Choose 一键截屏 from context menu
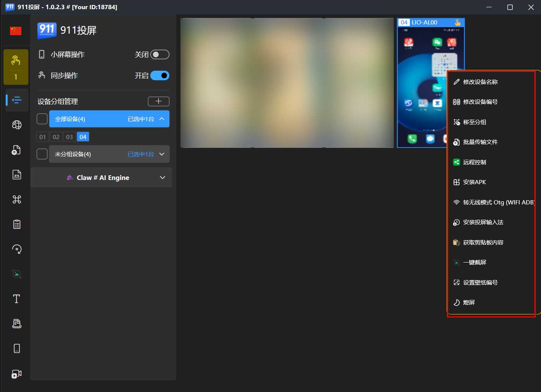The height and width of the screenshot is (392, 541). 491,262
